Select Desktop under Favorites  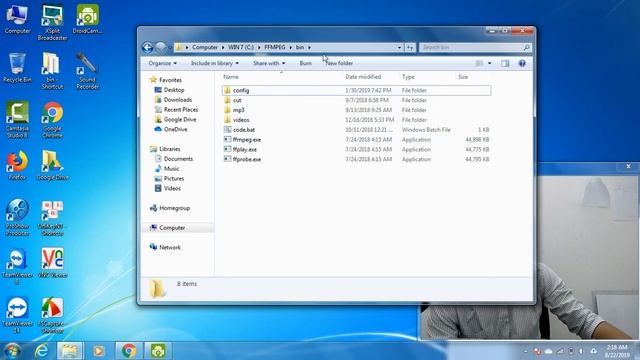click(169, 90)
